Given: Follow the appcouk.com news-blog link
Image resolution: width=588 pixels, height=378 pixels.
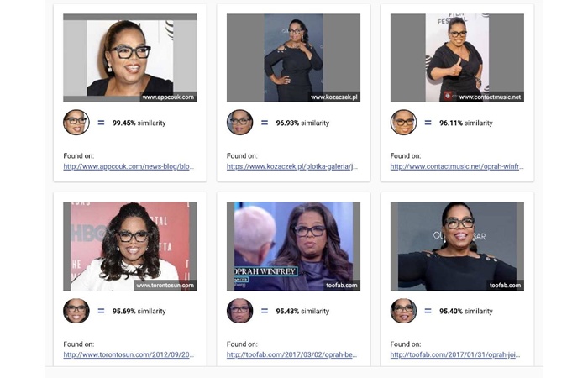Looking at the screenshot, I should point(129,166).
